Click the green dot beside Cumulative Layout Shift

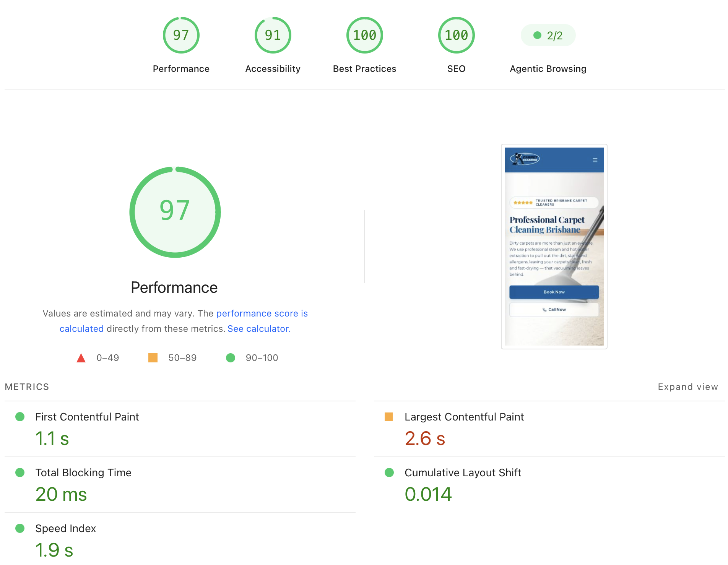coord(389,472)
